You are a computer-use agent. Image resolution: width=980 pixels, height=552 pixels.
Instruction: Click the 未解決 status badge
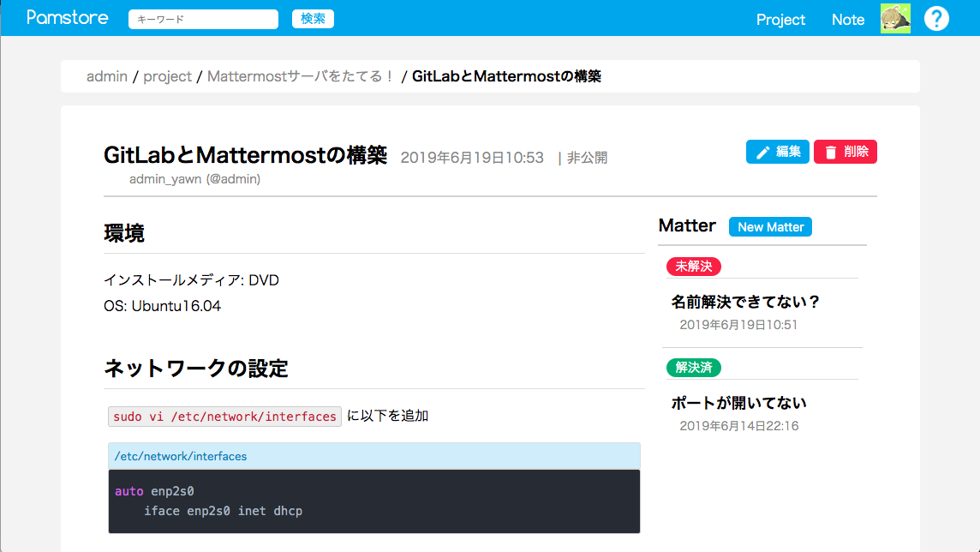694,267
